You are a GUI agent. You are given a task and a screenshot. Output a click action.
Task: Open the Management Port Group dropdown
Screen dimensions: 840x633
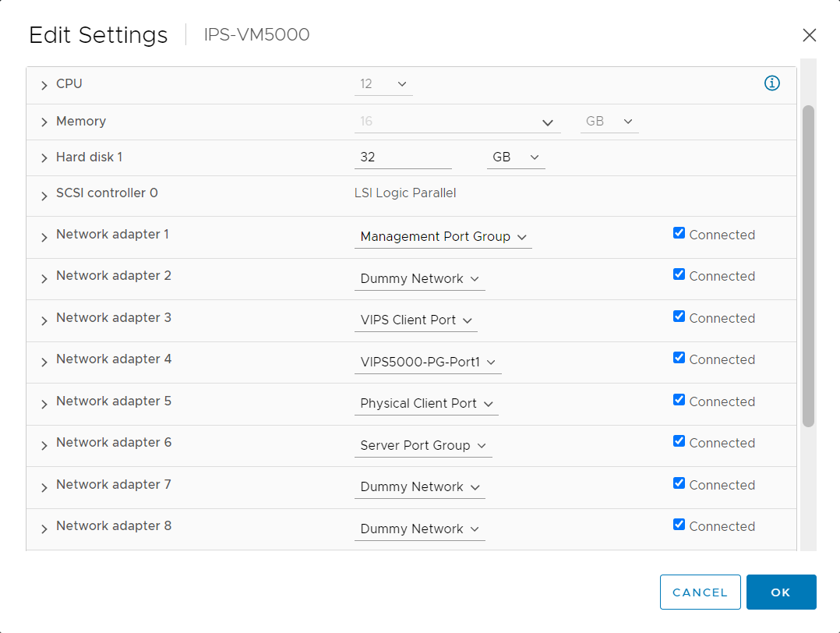point(443,237)
